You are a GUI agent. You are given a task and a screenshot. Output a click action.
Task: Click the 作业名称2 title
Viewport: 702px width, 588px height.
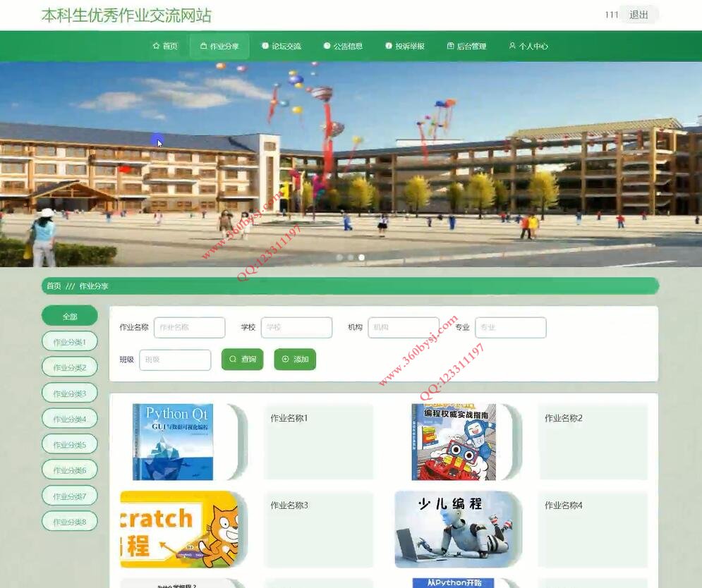563,418
